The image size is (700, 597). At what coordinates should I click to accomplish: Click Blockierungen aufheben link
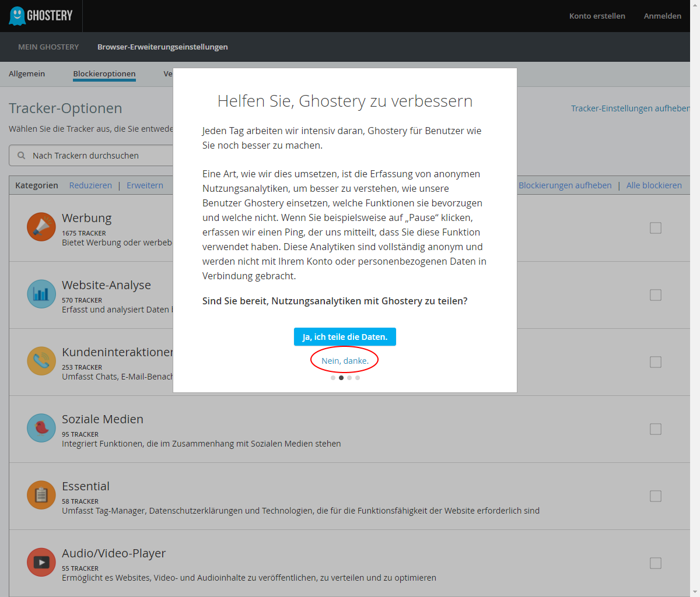565,185
